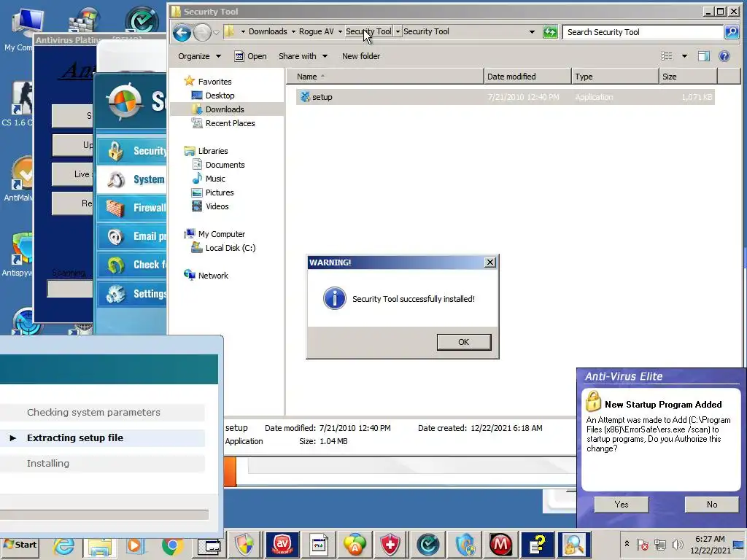Open Settings tab in rogue security window
Image resolution: width=747 pixels, height=560 pixels.
[132, 293]
